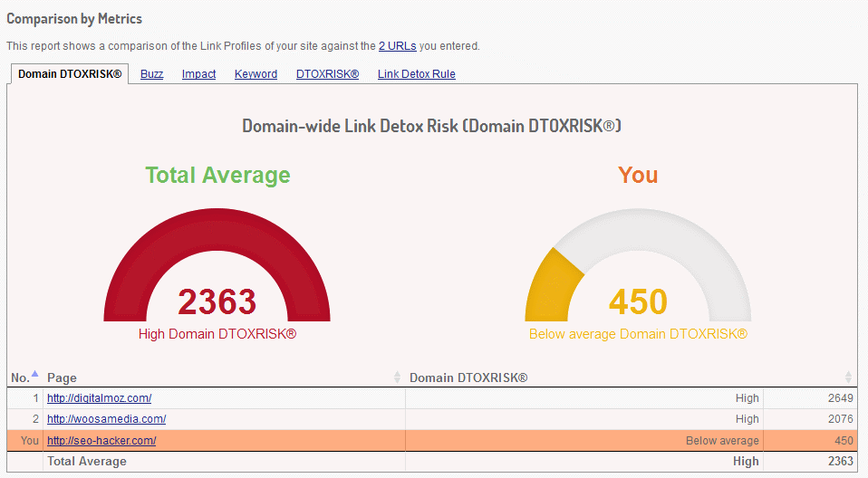Click the Total Average row's 2363 value
Image resolution: width=868 pixels, height=478 pixels.
pos(839,462)
